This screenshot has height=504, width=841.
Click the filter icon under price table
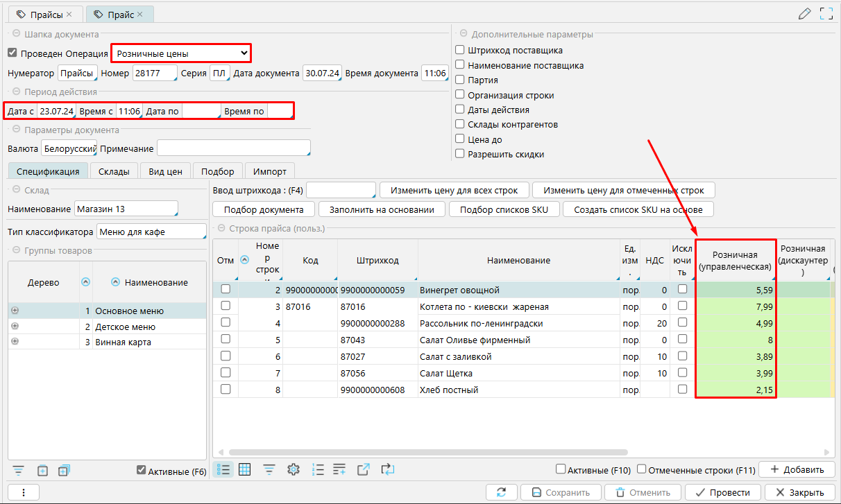click(x=269, y=469)
